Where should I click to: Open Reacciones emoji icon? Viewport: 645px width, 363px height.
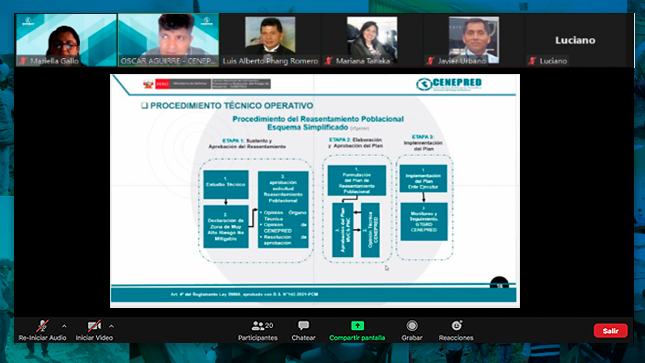[456, 326]
